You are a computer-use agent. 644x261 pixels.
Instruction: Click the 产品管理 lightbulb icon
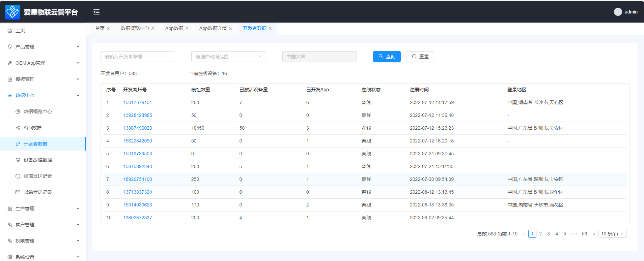(10, 47)
